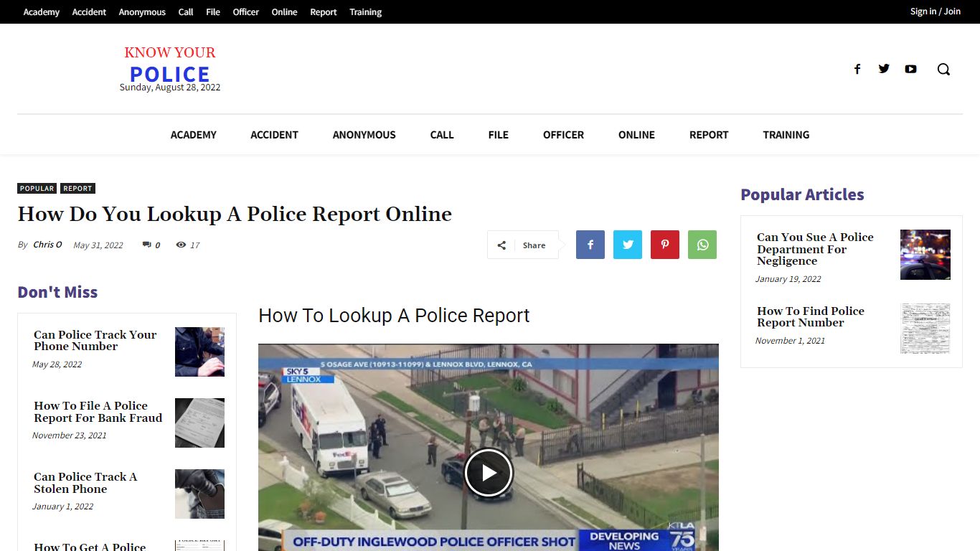Click thumbnail for Stolen Phone article

point(199,494)
